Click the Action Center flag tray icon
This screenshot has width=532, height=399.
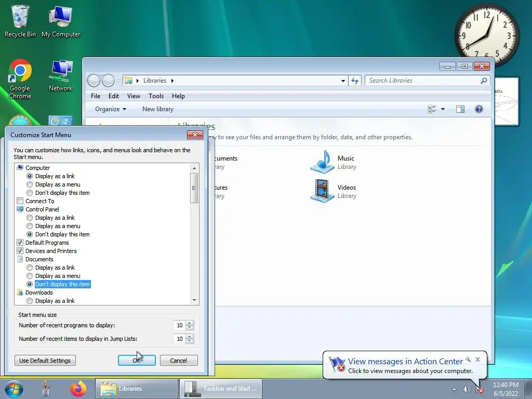(x=480, y=389)
